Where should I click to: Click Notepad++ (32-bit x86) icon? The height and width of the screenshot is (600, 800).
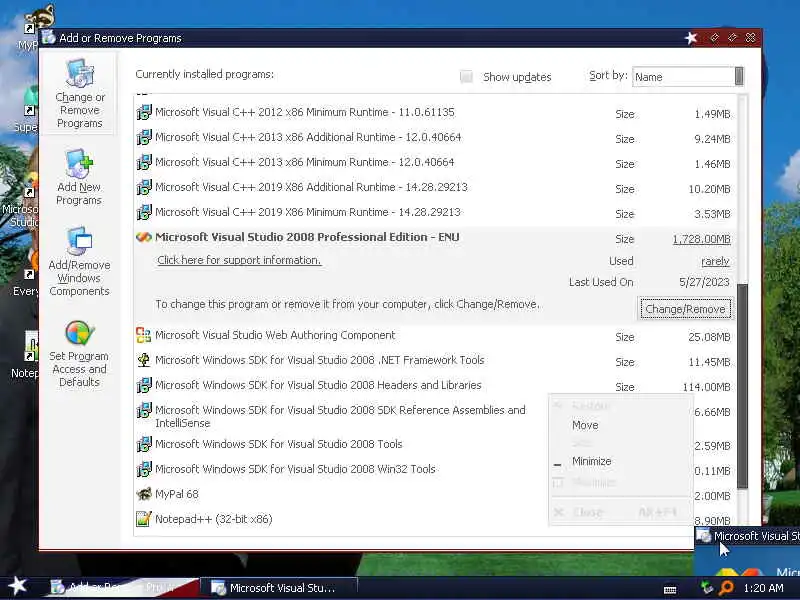[x=144, y=519]
